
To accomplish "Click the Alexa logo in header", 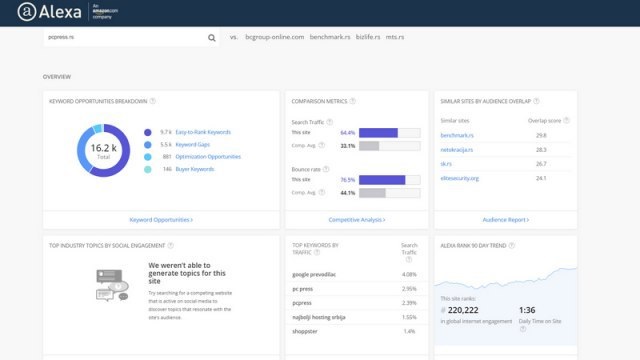I will (x=49, y=12).
